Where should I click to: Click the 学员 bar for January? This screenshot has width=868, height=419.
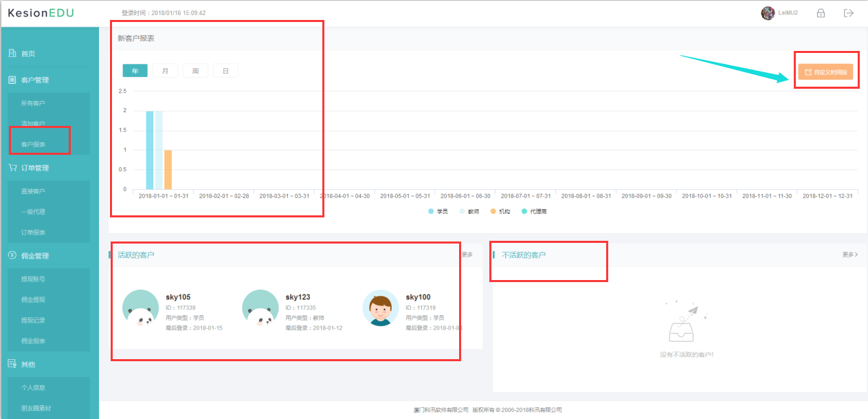pyautogui.click(x=150, y=150)
